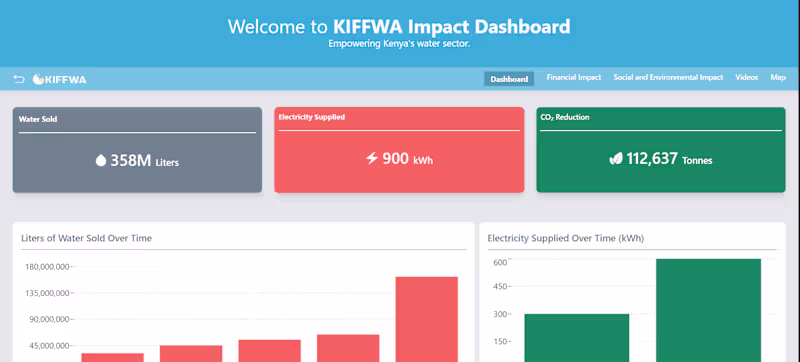Select the Electricity Supplied card title

click(312, 117)
